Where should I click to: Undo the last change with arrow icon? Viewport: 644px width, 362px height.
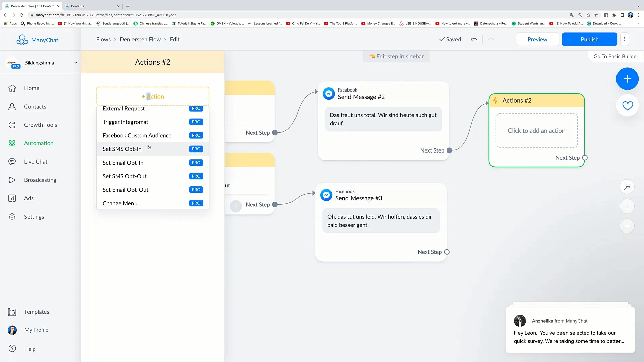[x=474, y=39]
